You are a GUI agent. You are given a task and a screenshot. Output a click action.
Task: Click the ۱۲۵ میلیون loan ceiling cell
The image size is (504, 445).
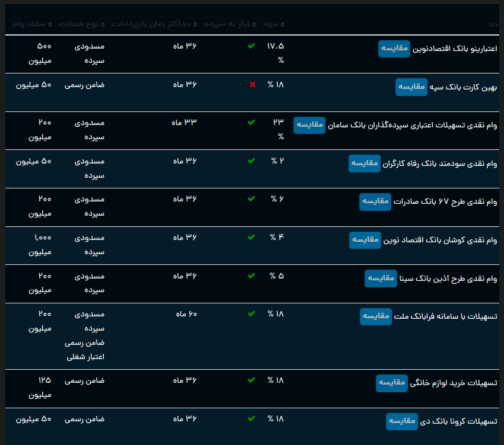(x=40, y=388)
